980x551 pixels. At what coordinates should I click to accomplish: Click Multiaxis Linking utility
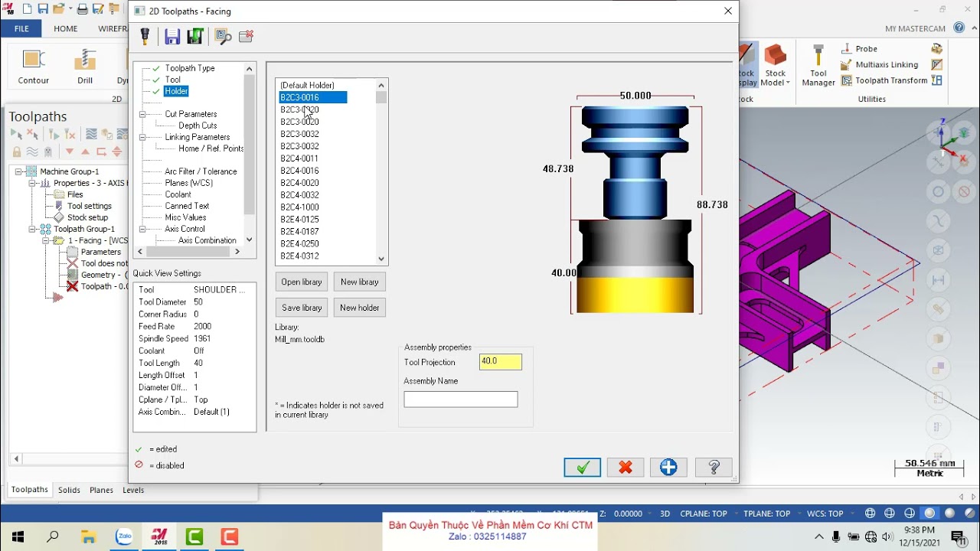pos(879,65)
